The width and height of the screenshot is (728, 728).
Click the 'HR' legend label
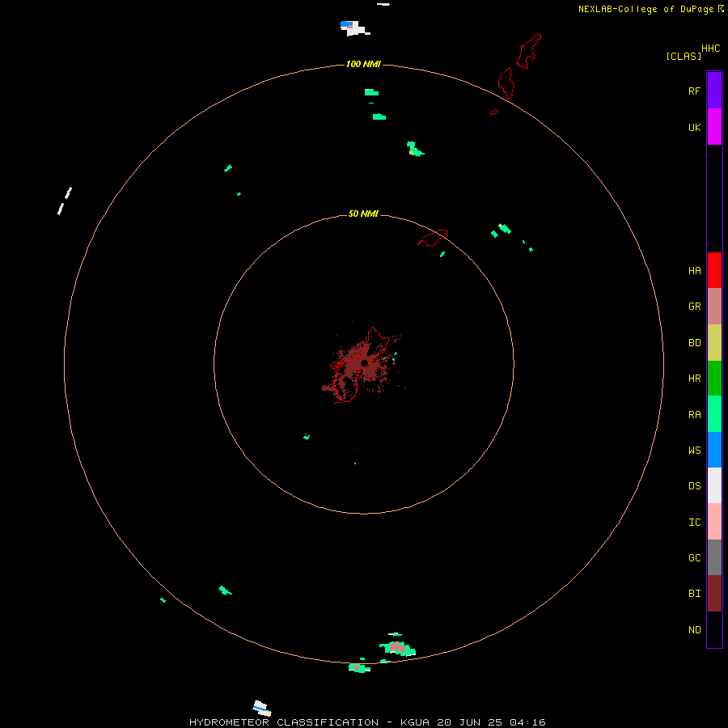coord(694,379)
